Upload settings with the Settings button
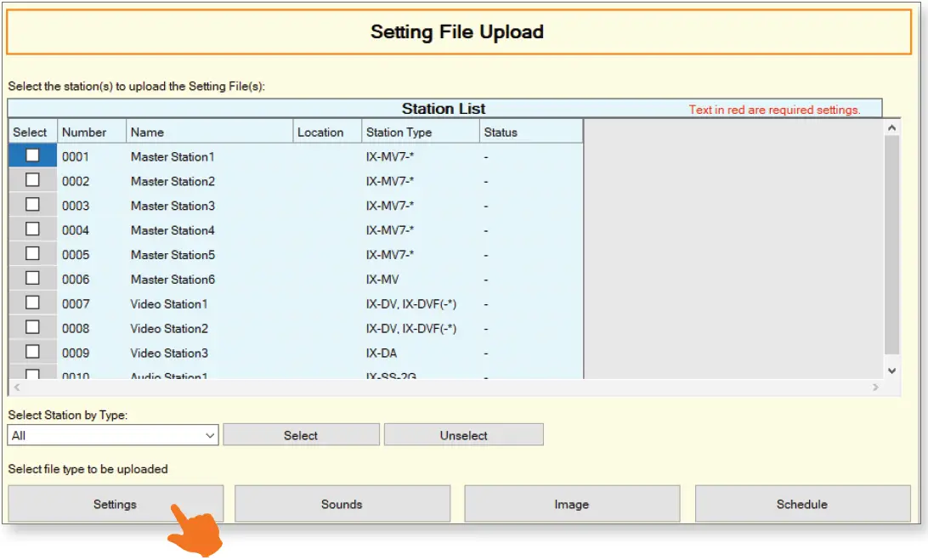Screen dimensions: 928x560 (115, 503)
